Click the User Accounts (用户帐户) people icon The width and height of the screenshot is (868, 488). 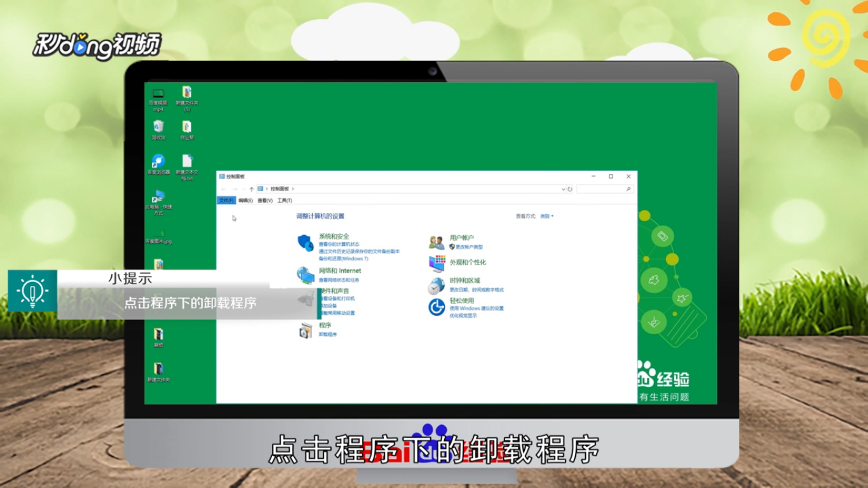point(437,242)
